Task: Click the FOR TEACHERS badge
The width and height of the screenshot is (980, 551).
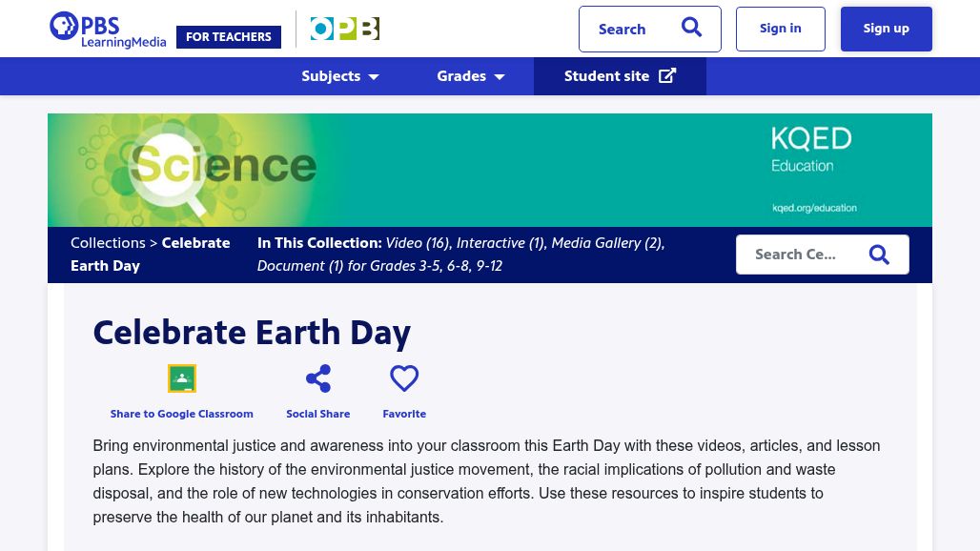Action: [x=229, y=37]
